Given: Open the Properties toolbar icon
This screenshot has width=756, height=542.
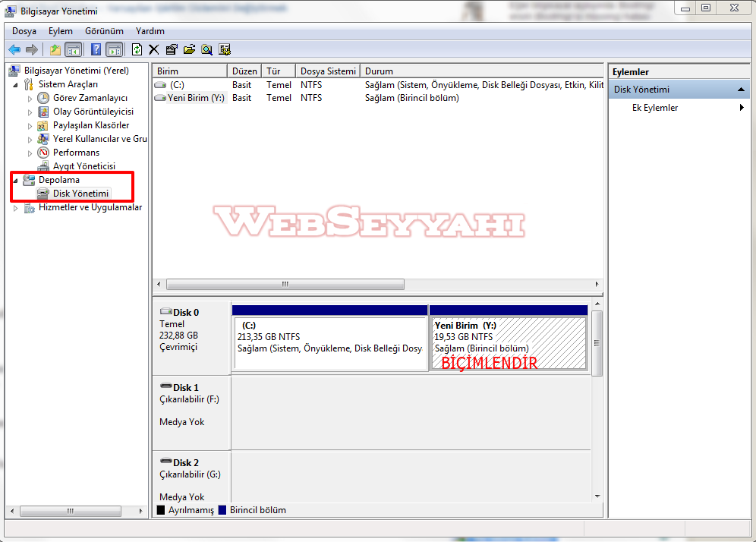Looking at the screenshot, I should [x=172, y=49].
